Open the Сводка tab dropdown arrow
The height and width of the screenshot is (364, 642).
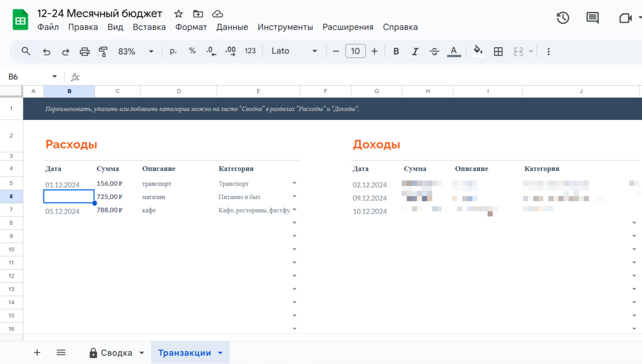pyautogui.click(x=142, y=353)
